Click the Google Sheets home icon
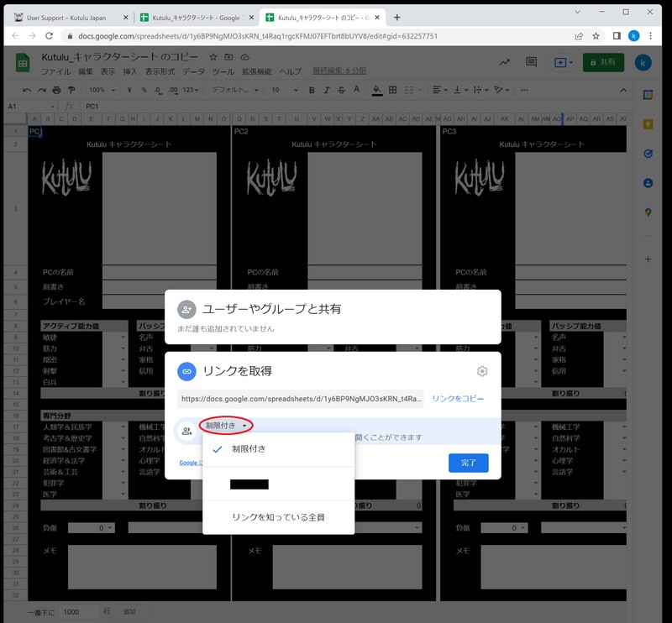 [x=23, y=64]
